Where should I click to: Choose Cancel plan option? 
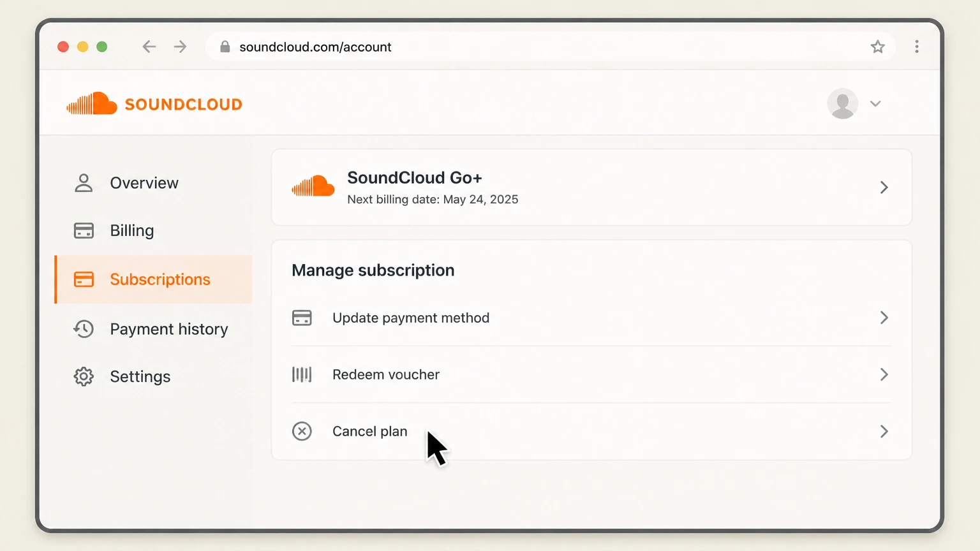click(591, 431)
